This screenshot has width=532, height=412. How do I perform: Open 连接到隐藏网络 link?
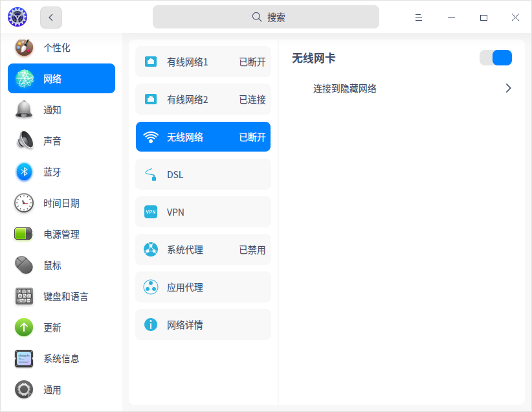tap(345, 89)
